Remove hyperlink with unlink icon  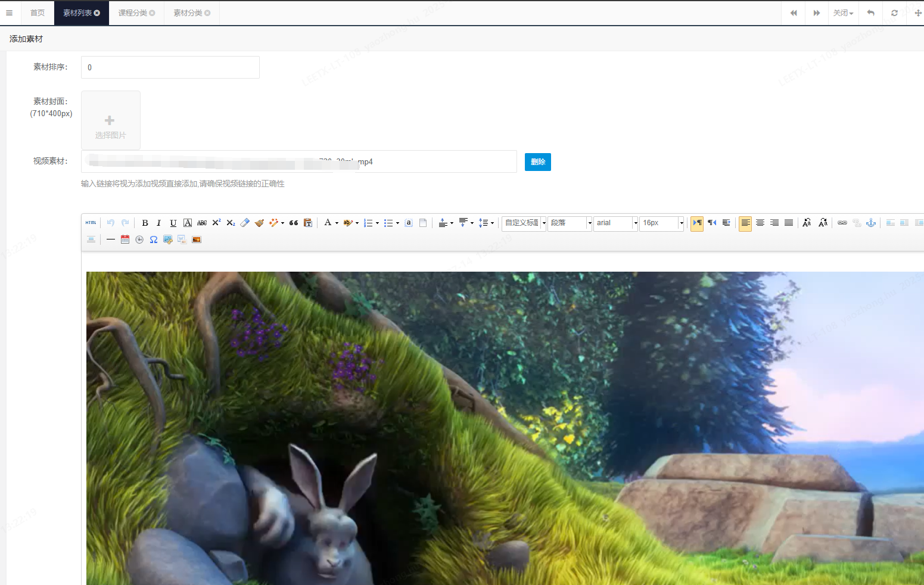tap(857, 223)
